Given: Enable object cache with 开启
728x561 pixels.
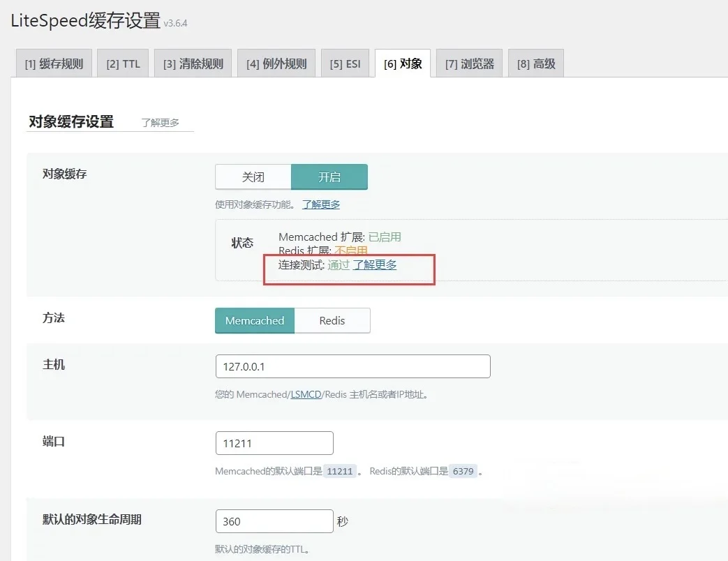Looking at the screenshot, I should [329, 177].
